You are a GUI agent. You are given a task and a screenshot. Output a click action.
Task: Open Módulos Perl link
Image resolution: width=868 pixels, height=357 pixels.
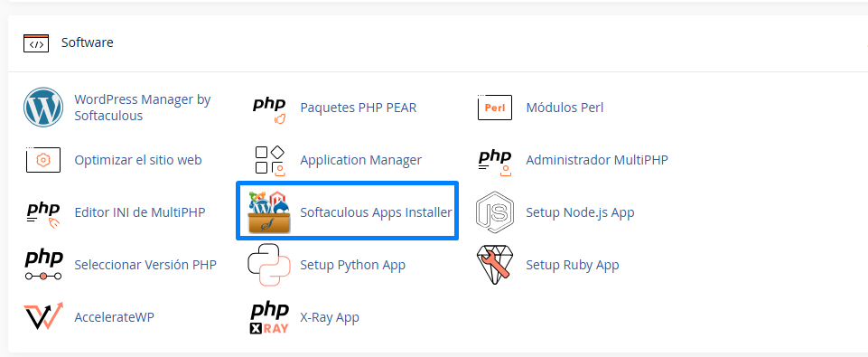point(565,108)
